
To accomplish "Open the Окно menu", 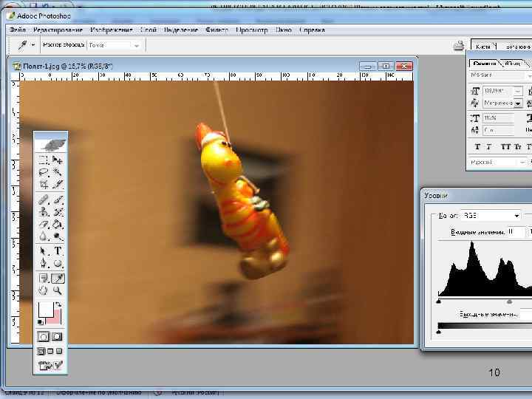I will coord(284,30).
